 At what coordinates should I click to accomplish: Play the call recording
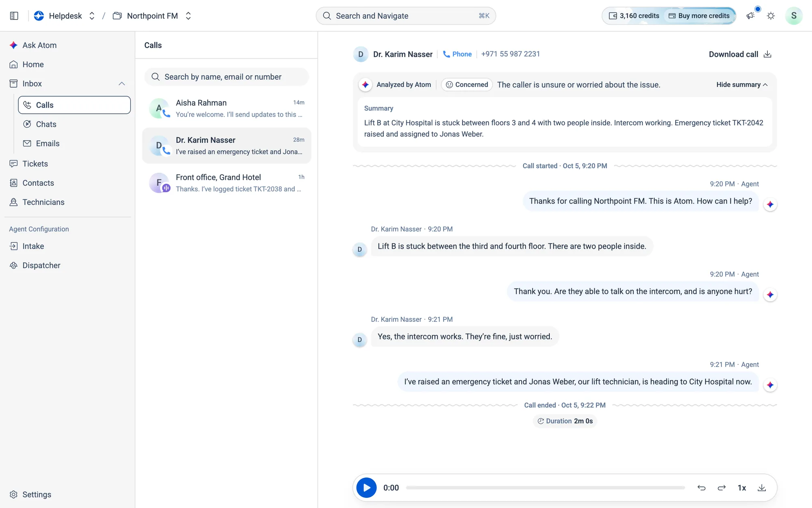[366, 488]
